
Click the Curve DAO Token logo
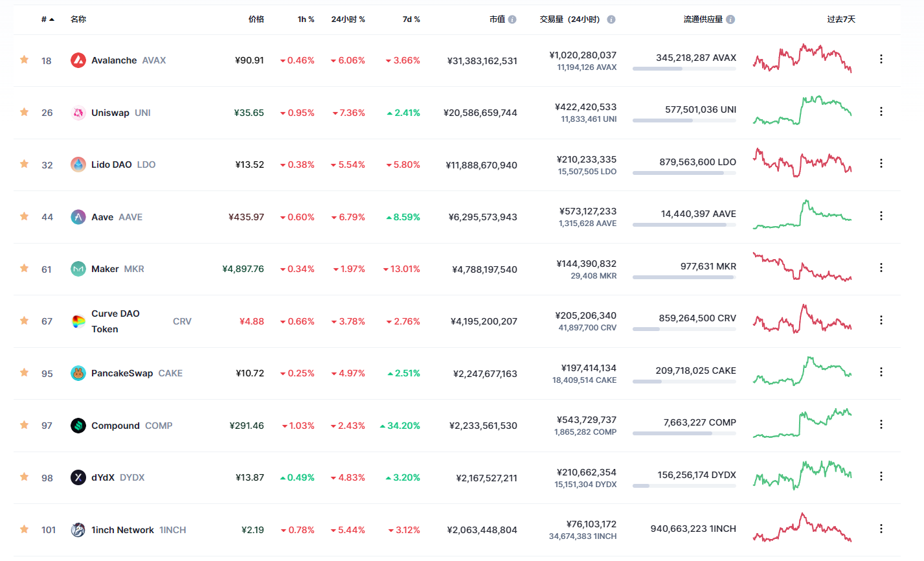click(78, 321)
